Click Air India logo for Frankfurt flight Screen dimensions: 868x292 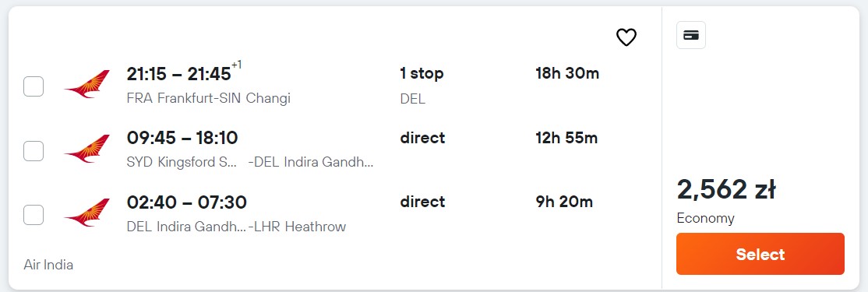[87, 85]
